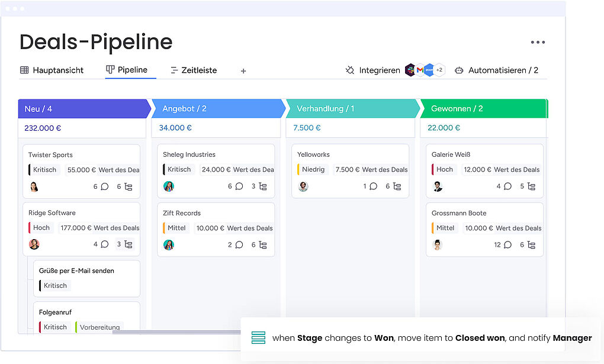Open the Kritisch priority dropdown on Twister Sports
Screen dimensions: 604x364
click(44, 170)
